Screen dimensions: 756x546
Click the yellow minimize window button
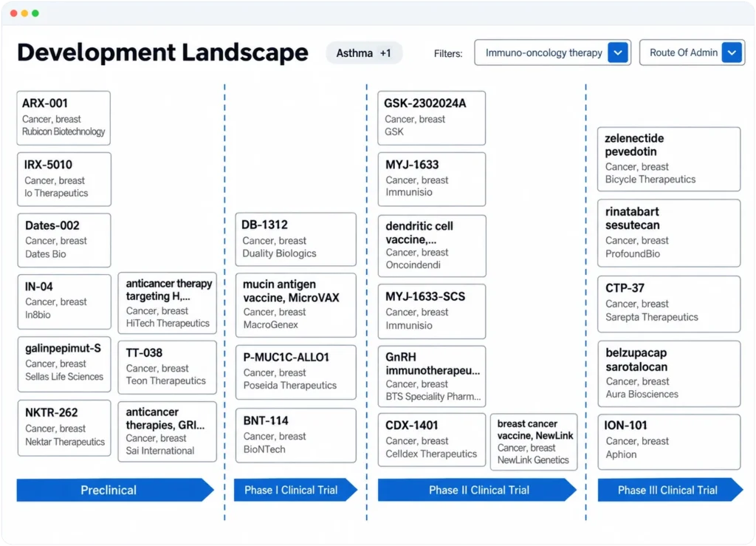[24, 13]
